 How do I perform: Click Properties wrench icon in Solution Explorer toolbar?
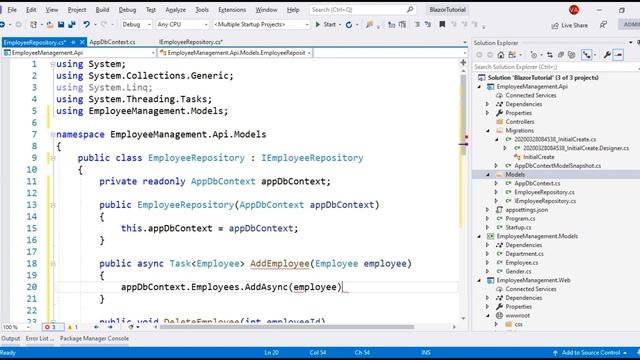[x=607, y=55]
